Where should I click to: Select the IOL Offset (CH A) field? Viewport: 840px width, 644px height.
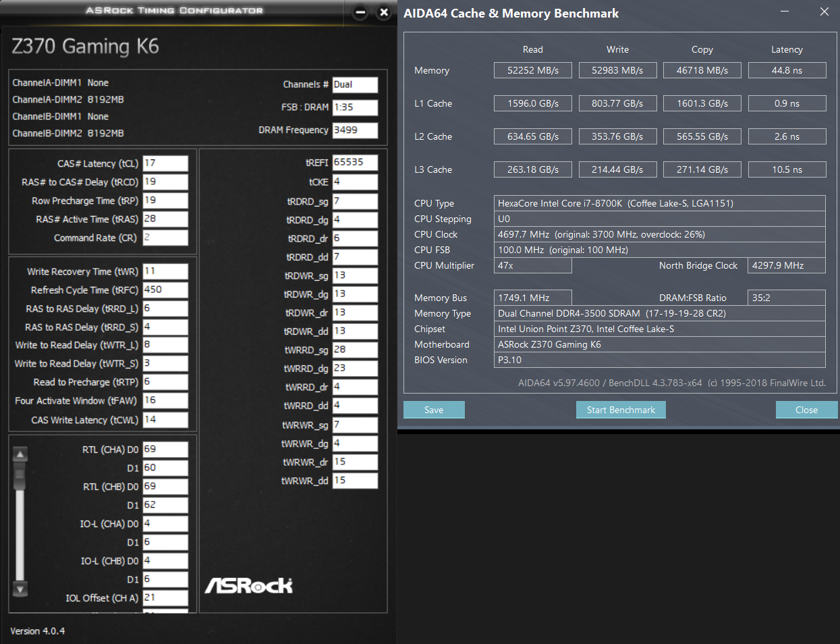(x=165, y=598)
